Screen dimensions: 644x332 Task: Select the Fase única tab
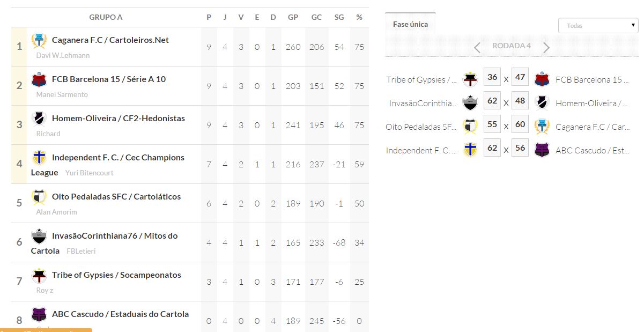click(410, 24)
